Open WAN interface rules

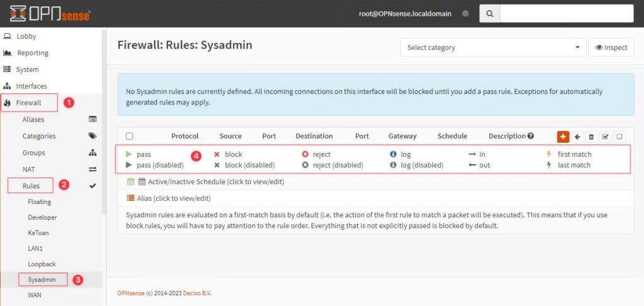coord(35,295)
